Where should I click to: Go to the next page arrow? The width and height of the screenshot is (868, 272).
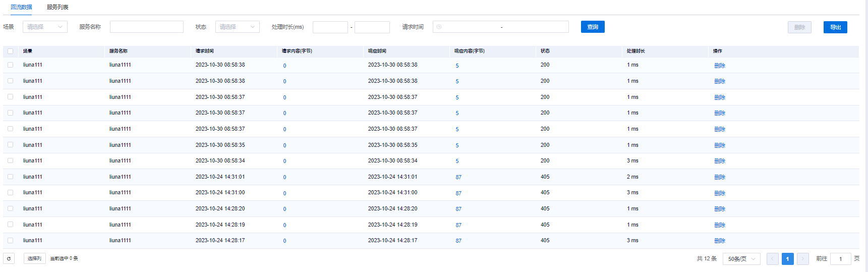pos(802,259)
